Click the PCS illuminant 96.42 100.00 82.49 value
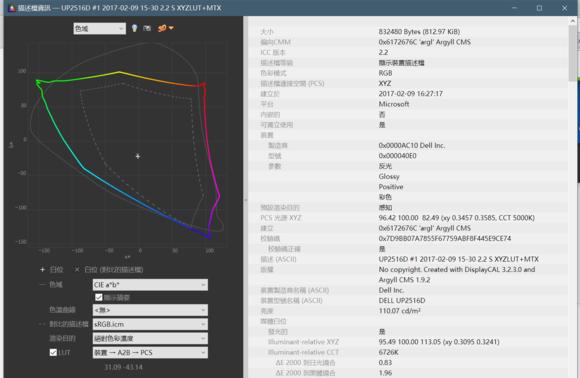Viewport: 580px width, 378px height. [456, 218]
